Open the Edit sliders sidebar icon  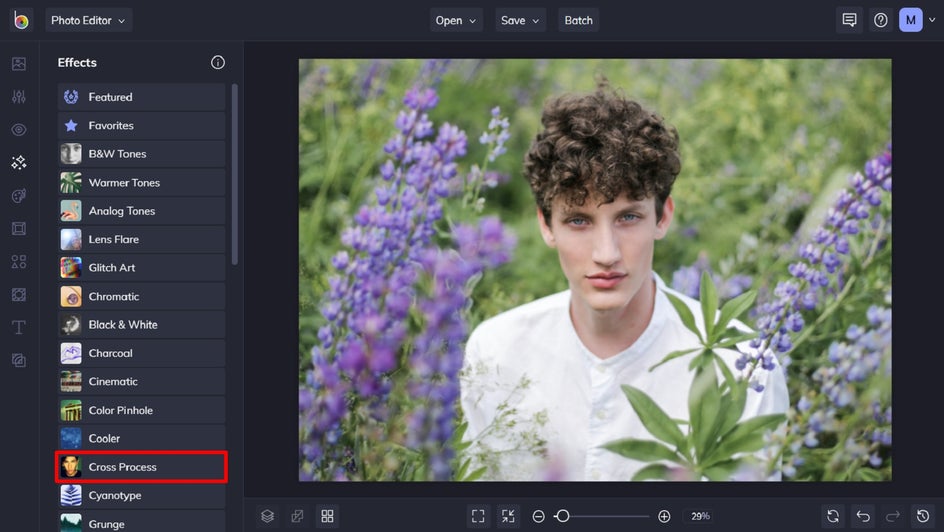tap(19, 96)
